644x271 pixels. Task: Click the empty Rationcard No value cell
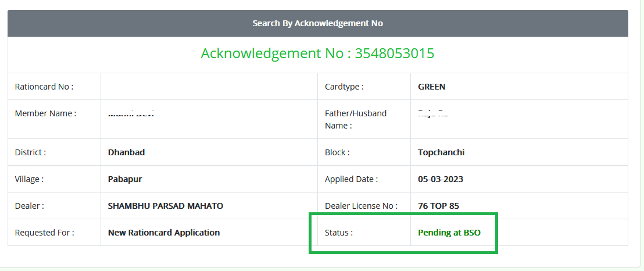pyautogui.click(x=209, y=86)
